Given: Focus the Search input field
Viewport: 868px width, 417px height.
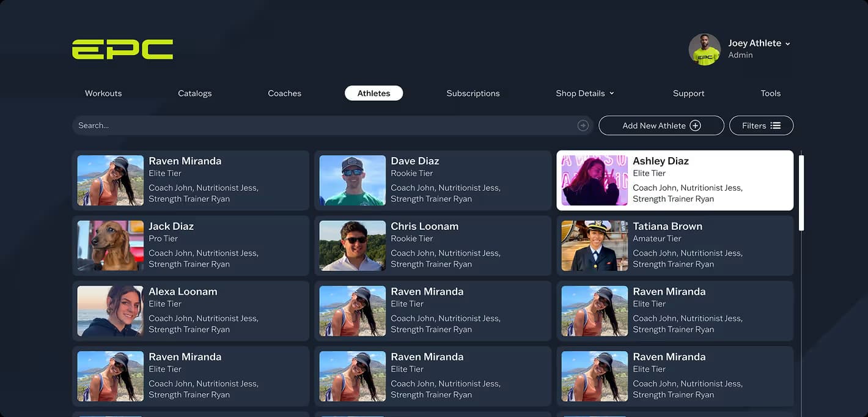Looking at the screenshot, I should click(333, 125).
